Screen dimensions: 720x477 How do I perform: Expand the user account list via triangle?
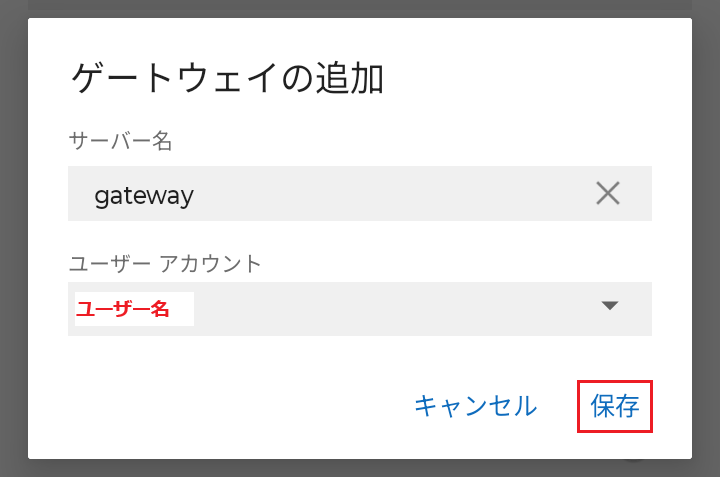pyautogui.click(x=611, y=306)
